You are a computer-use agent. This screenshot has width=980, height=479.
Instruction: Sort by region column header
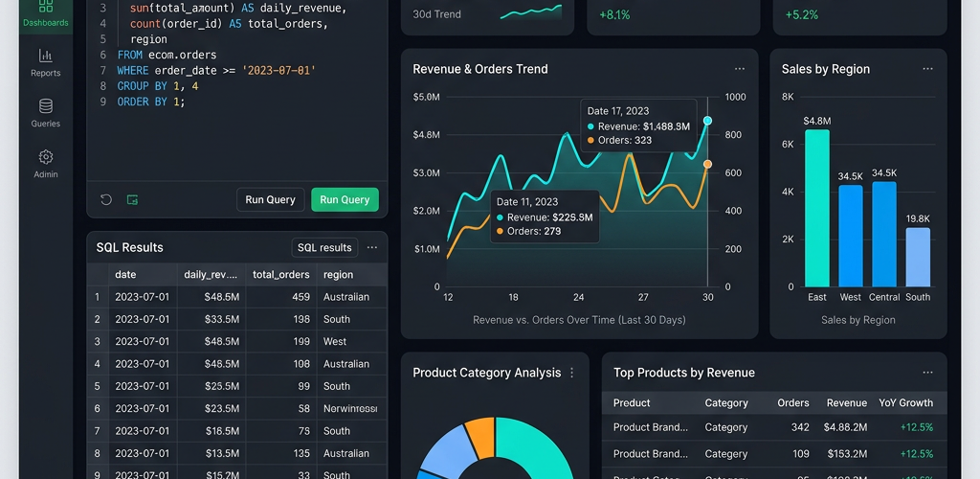click(352, 275)
